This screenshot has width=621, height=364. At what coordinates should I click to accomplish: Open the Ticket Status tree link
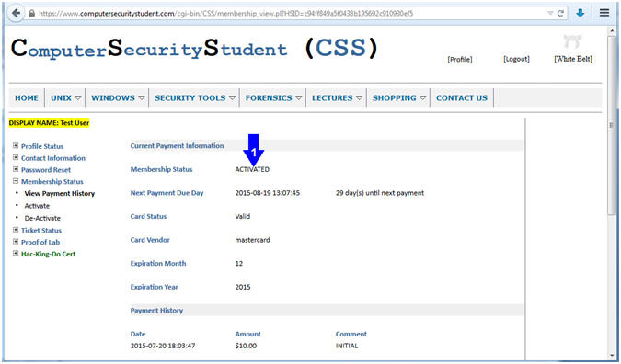coord(41,231)
